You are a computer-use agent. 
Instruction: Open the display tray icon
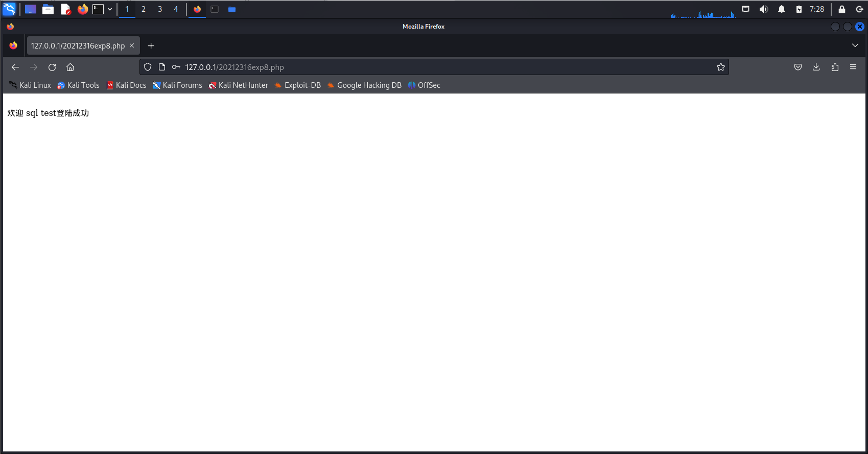(x=746, y=9)
